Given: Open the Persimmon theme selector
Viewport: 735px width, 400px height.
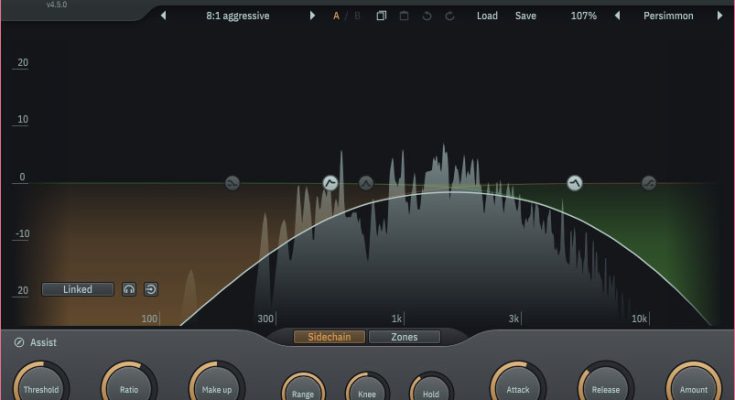Looking at the screenshot, I should [x=668, y=16].
